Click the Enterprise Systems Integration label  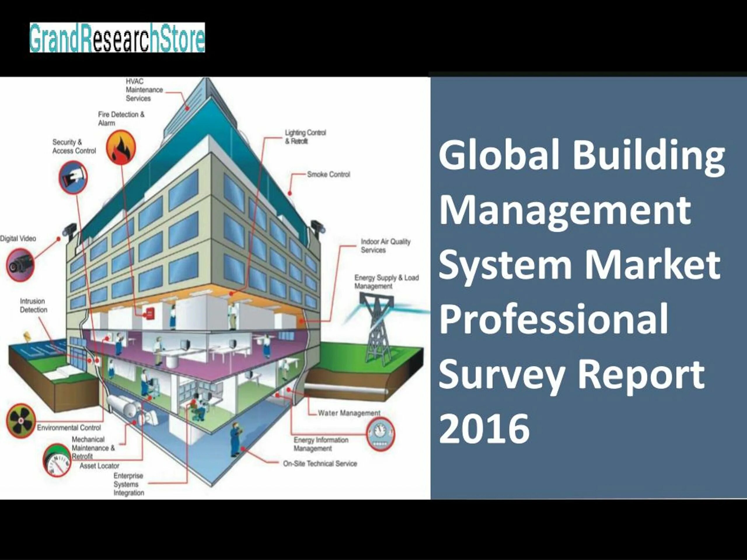[x=128, y=484]
